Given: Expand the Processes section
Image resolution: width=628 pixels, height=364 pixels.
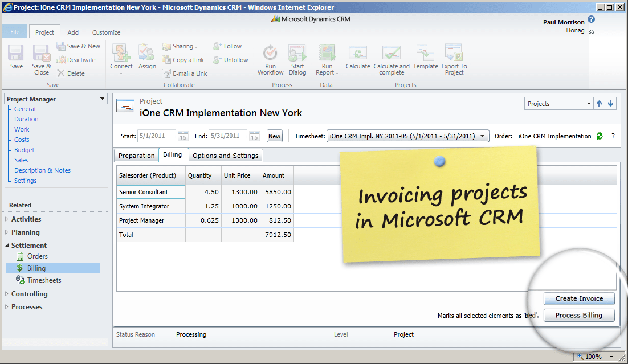Looking at the screenshot, I should tap(6, 306).
